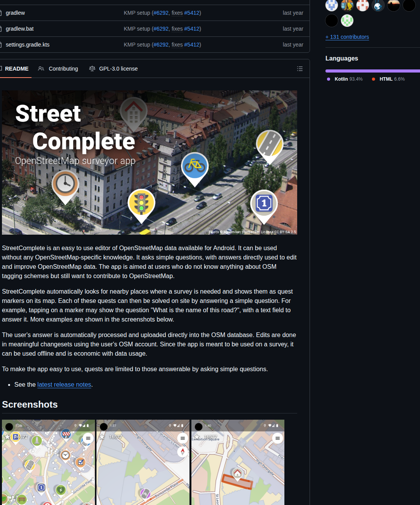Filter by Kotlin 93.4% language
The height and width of the screenshot is (505, 420).
345,79
